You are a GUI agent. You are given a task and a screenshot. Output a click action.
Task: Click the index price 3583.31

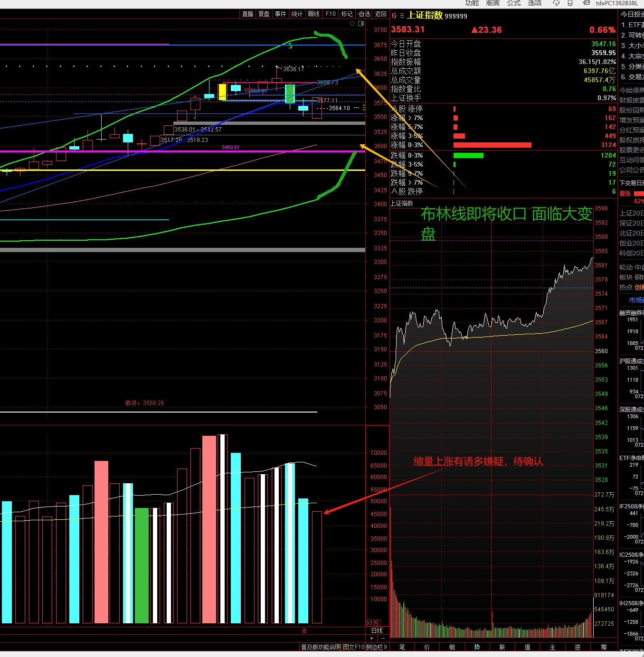click(x=407, y=29)
